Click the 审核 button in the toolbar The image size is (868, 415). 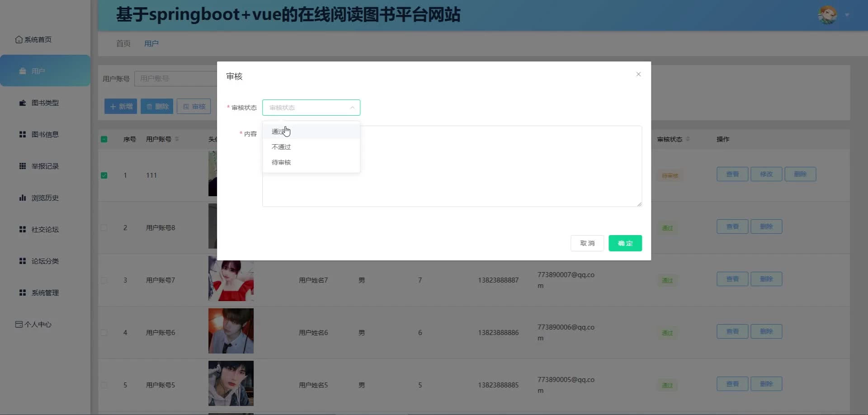pyautogui.click(x=194, y=106)
